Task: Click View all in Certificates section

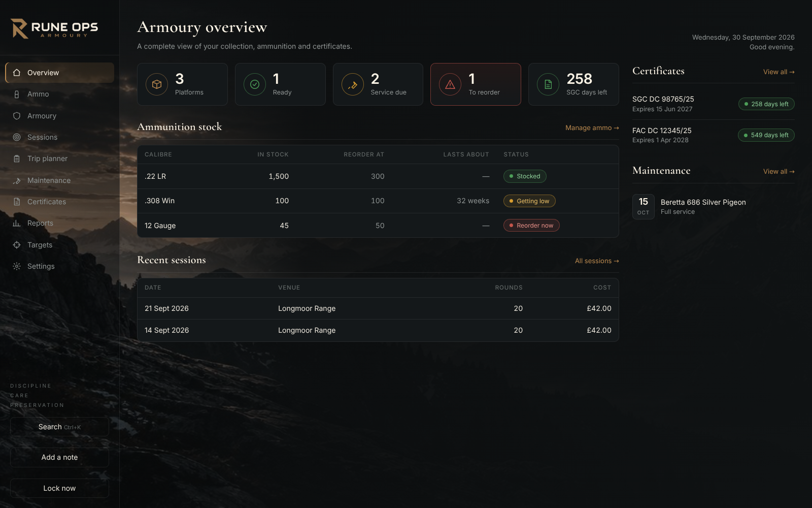Action: pos(779,72)
